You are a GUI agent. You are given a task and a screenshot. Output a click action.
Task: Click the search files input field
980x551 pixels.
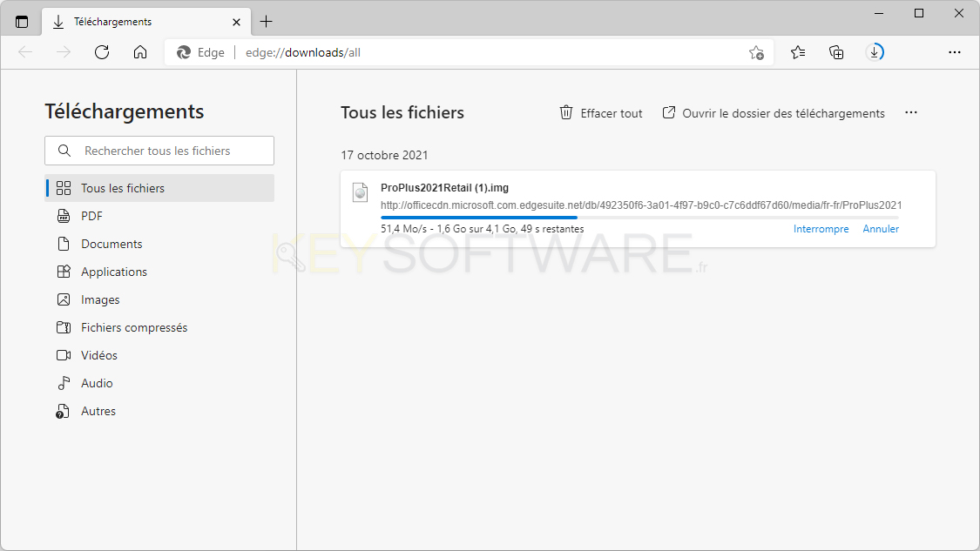pos(159,151)
